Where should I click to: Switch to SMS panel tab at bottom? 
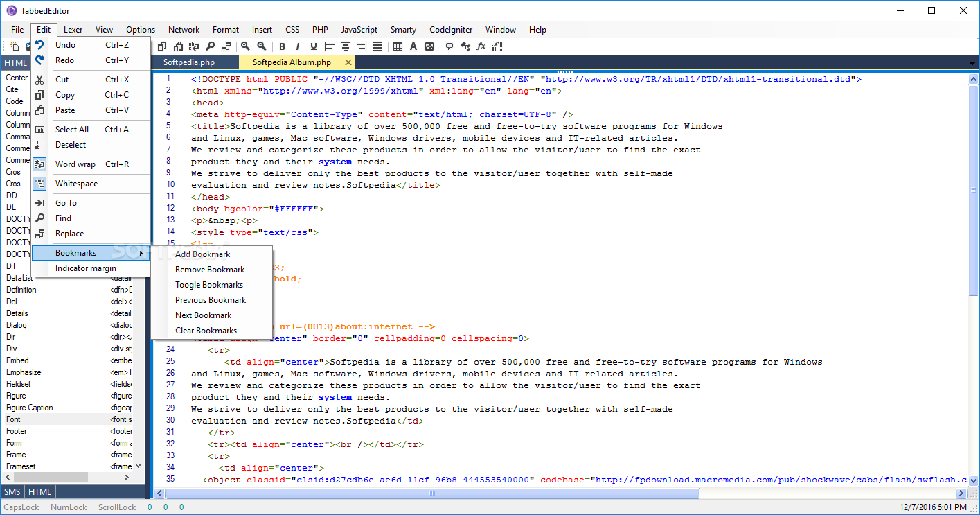(x=12, y=492)
